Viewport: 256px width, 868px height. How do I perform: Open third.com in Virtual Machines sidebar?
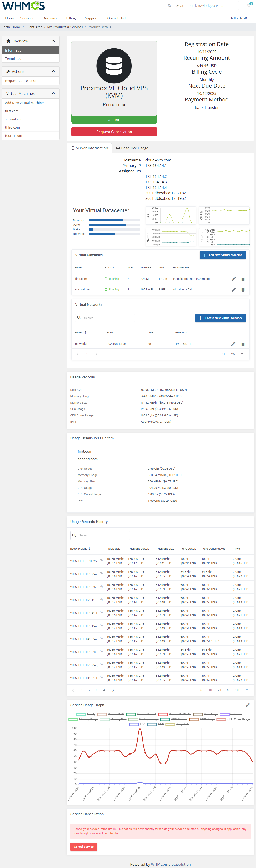(31, 128)
